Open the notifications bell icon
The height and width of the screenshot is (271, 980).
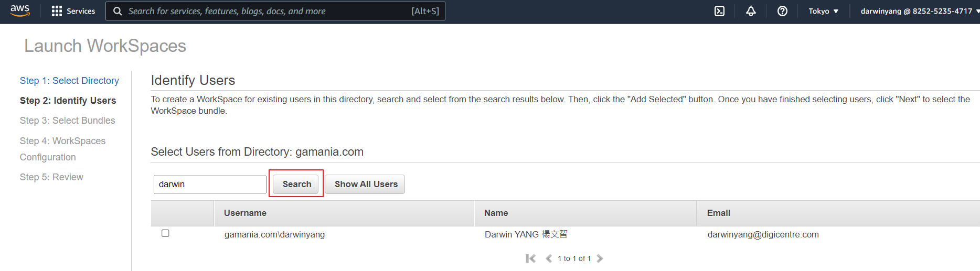751,11
